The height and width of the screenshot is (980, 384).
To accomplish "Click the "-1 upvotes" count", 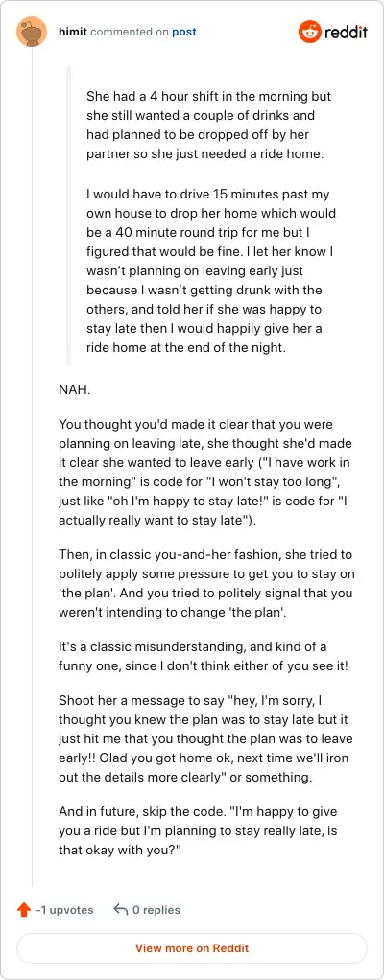I will 64,910.
